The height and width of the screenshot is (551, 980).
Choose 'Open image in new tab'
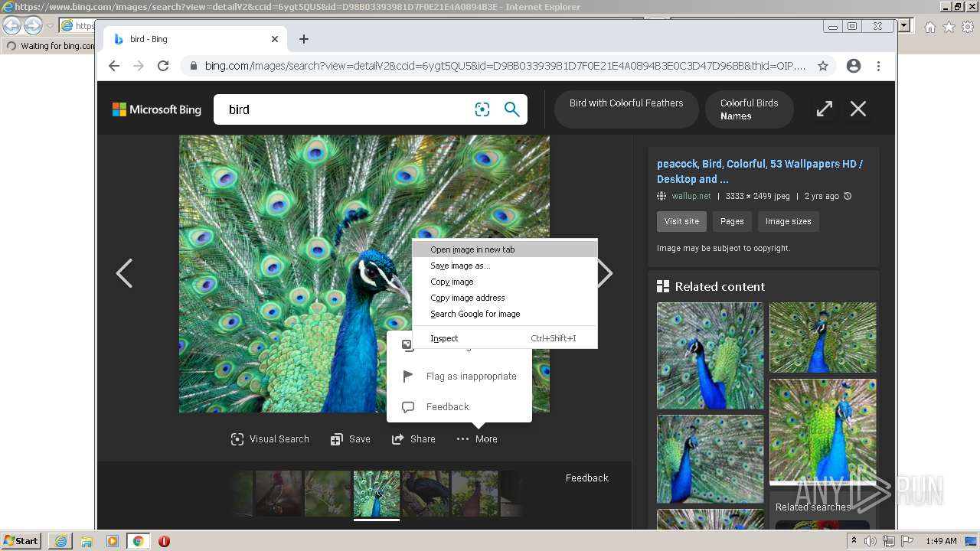(505, 249)
